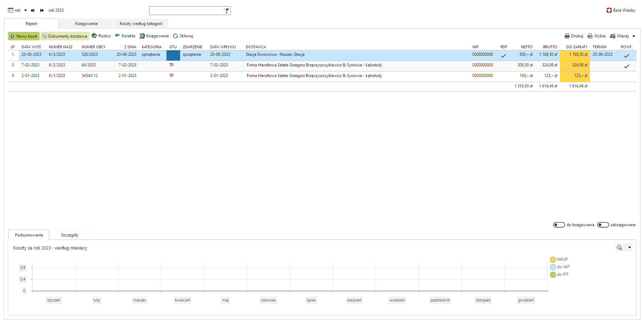Image resolution: width=644 pixels, height=323 pixels.
Task: Click the Drukuj printer button
Action: pos(574,36)
